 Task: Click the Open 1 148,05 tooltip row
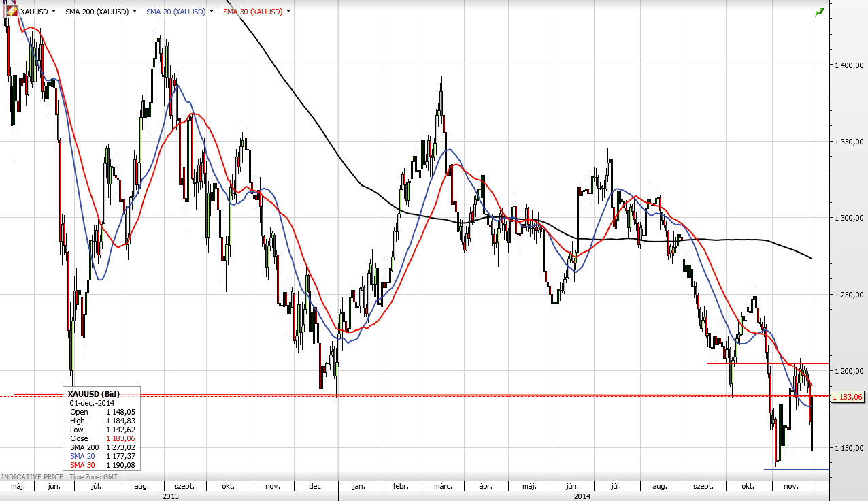pyautogui.click(x=102, y=412)
